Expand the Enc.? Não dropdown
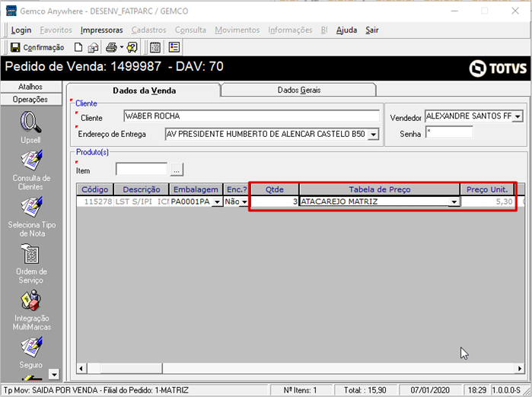Image resolution: width=532 pixels, height=397 pixels. coord(244,202)
